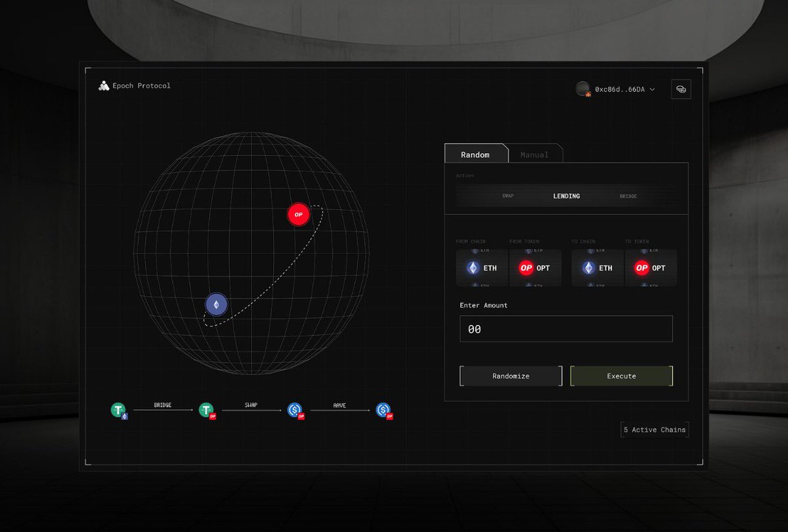Screen dimensions: 788x532
Task: Focus the Enter Amount input field
Action: (x=566, y=329)
